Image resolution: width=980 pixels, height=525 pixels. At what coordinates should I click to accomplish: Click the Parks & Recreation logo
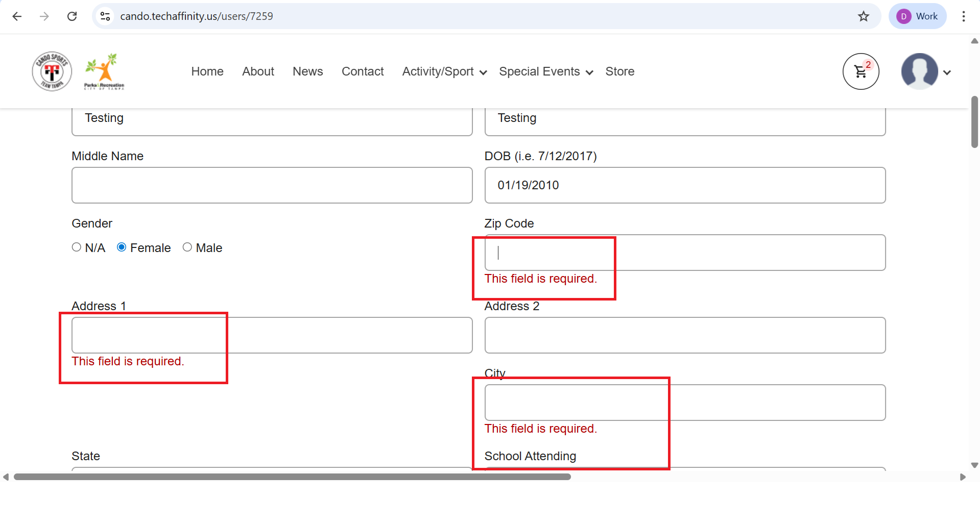click(x=104, y=71)
